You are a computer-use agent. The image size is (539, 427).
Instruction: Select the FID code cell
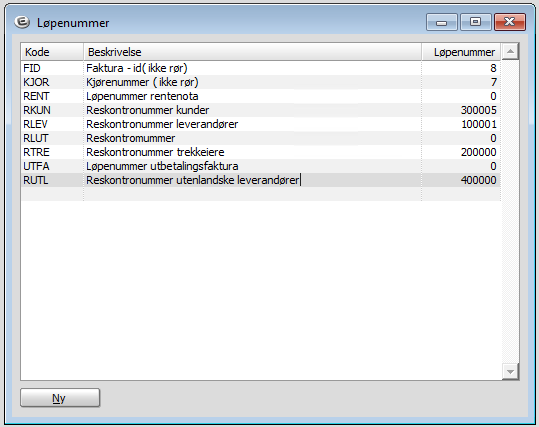(x=52, y=68)
